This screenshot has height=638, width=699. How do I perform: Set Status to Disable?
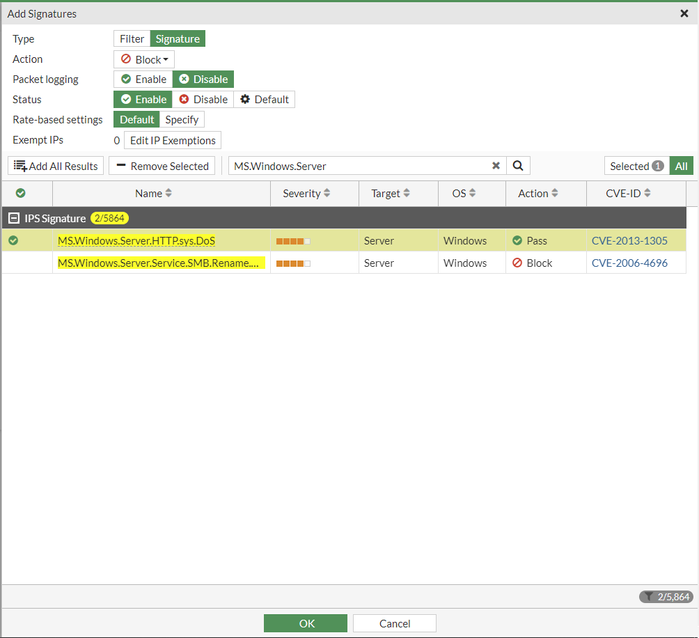click(x=203, y=99)
